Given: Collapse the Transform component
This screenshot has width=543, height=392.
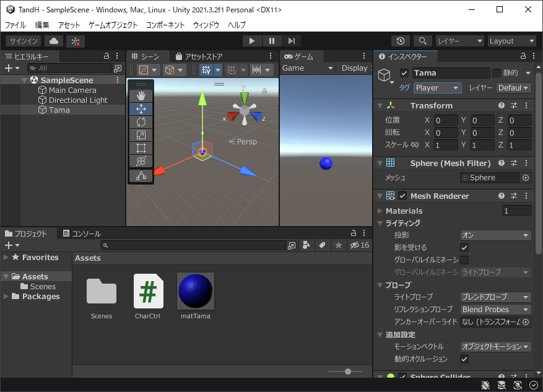Looking at the screenshot, I should [380, 106].
